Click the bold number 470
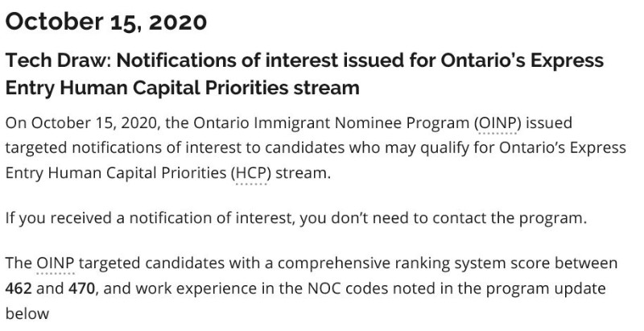 click(x=82, y=288)
